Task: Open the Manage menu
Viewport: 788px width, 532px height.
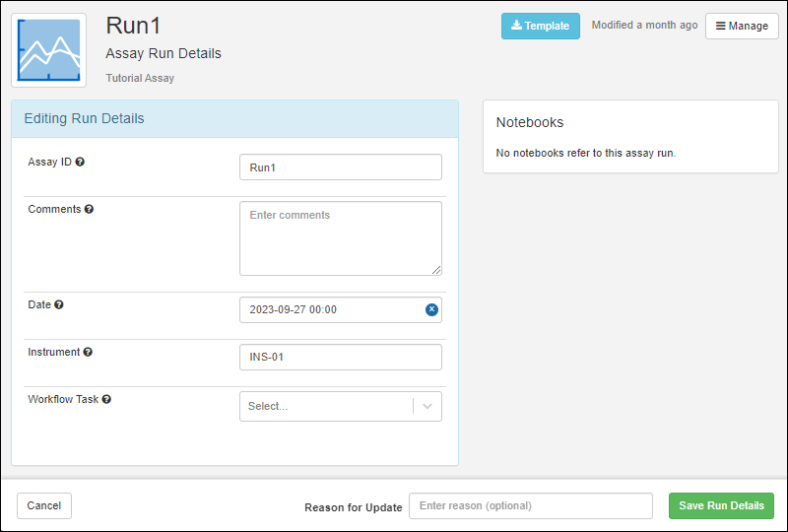Action: [x=742, y=26]
